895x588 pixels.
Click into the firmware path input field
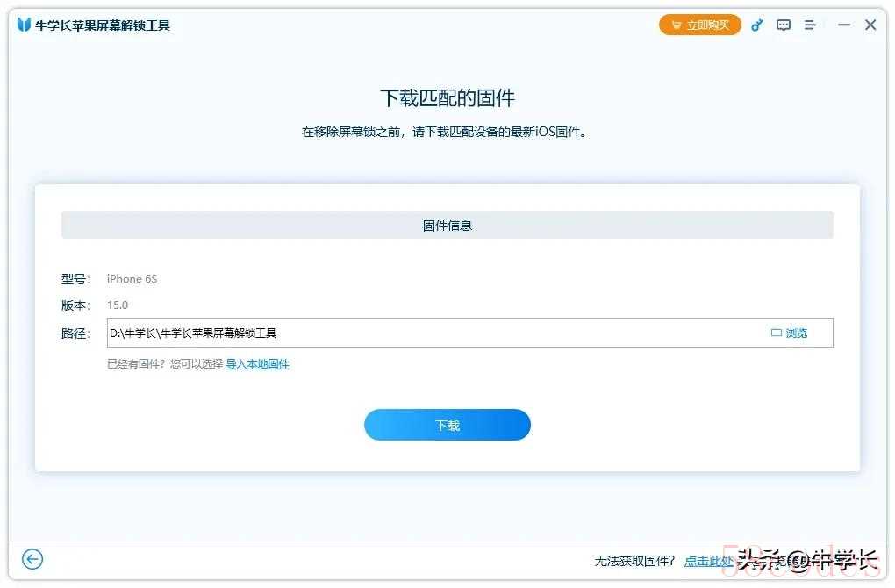pyautogui.click(x=469, y=333)
